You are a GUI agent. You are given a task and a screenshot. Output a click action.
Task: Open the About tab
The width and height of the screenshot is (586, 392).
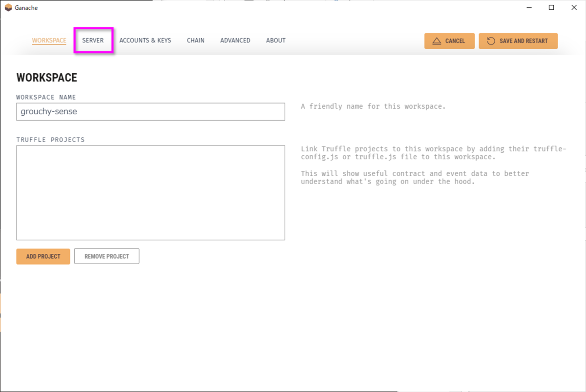pos(275,41)
